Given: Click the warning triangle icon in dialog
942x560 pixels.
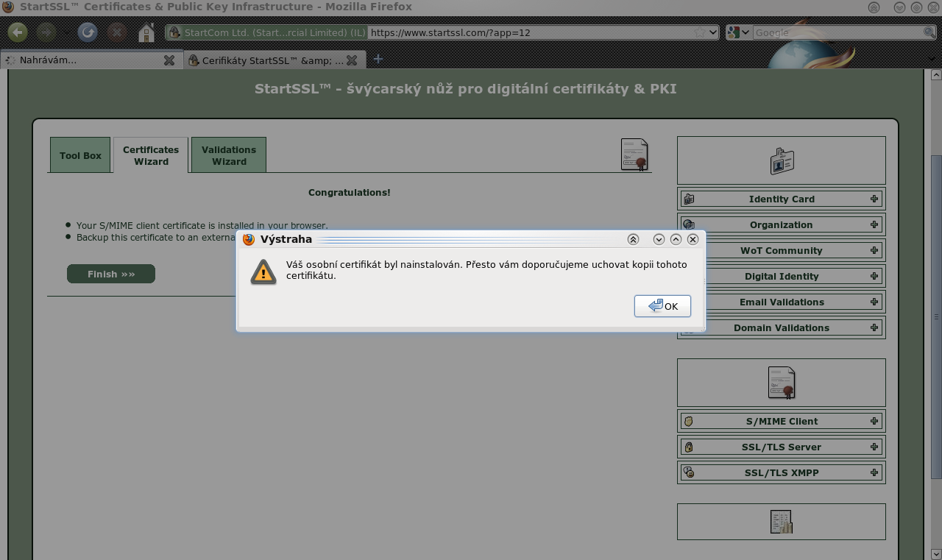Looking at the screenshot, I should click(x=263, y=272).
